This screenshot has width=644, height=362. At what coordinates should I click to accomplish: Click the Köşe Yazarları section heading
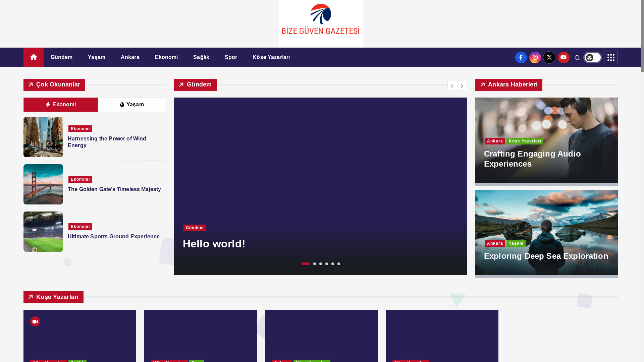[53, 297]
